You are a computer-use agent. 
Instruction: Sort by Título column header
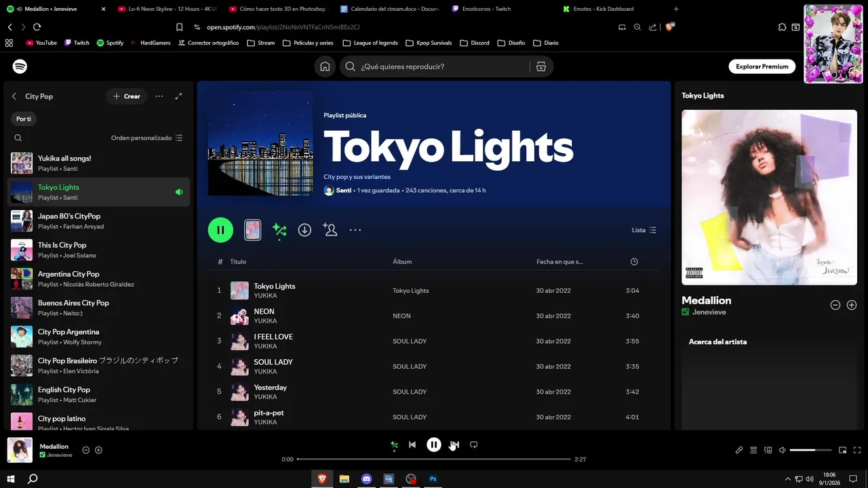pos(238,262)
